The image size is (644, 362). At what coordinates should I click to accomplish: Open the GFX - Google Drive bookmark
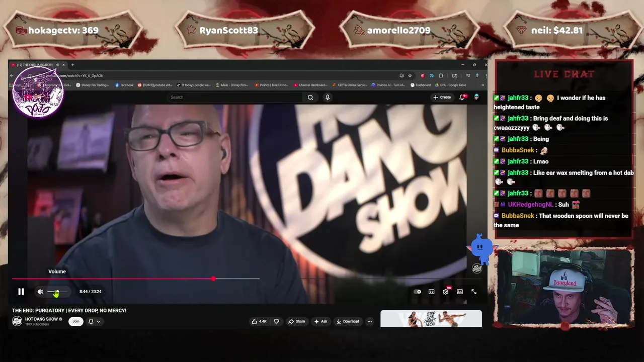pyautogui.click(x=451, y=85)
